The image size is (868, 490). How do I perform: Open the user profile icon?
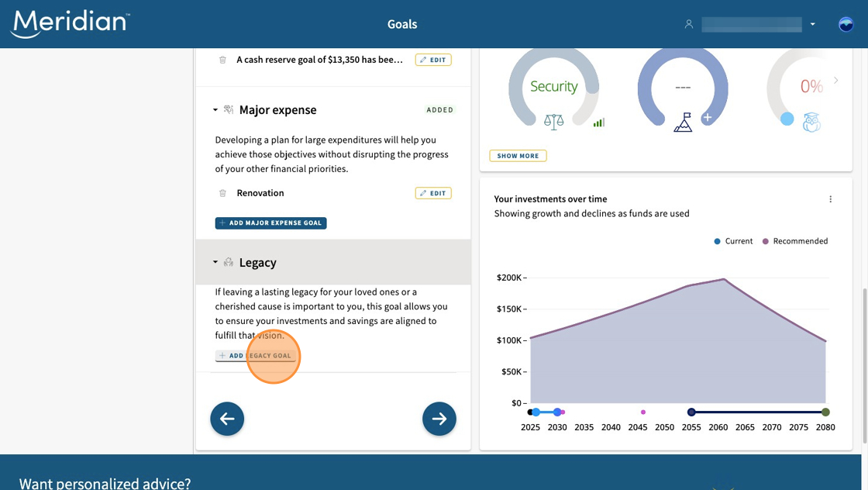tap(689, 24)
